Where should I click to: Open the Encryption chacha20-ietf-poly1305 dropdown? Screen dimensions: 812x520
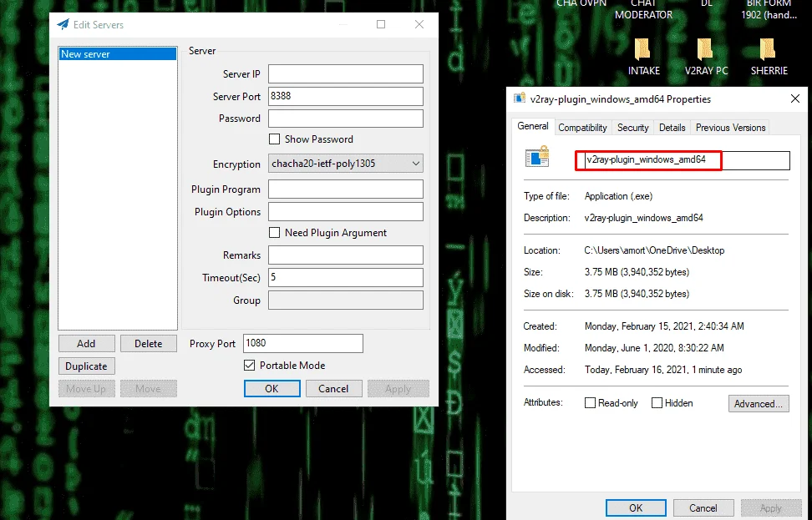point(345,164)
